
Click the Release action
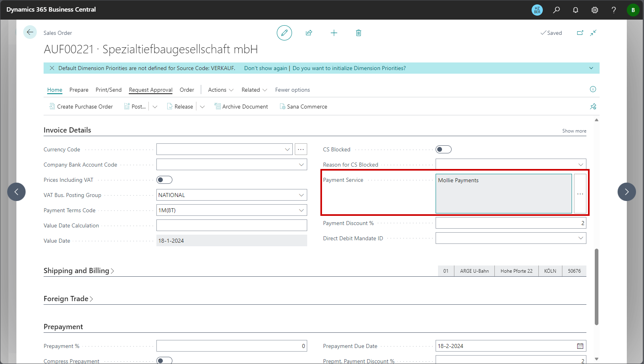[180, 107]
